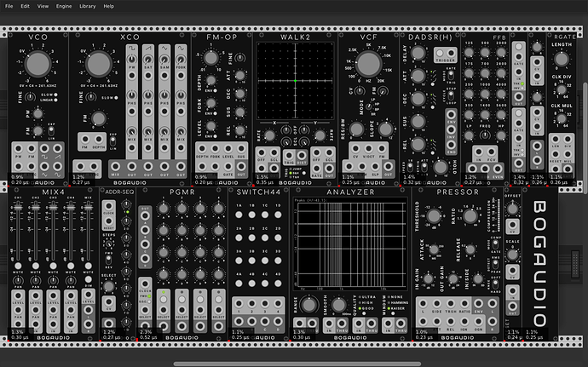This screenshot has height=367, width=588.
Task: Click the WALK2 DIST output jack
Action: coord(302,154)
